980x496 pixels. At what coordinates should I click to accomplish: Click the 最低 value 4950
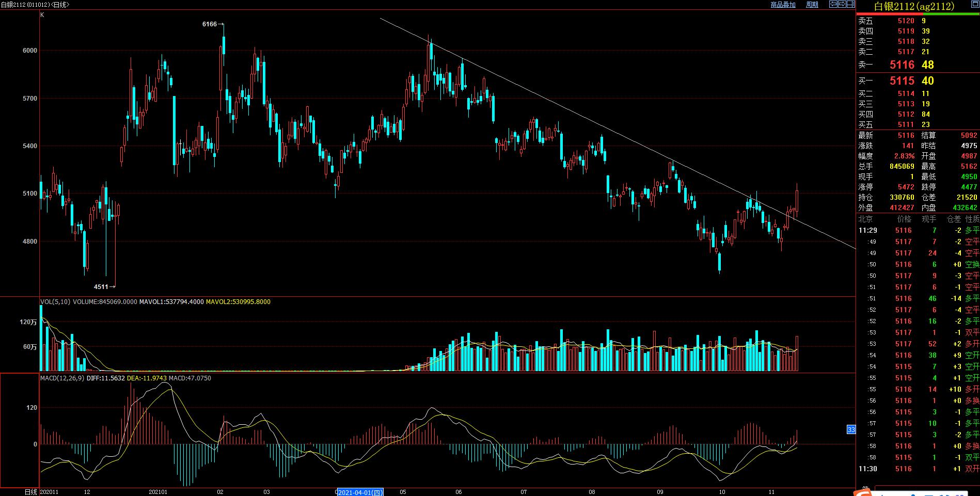tap(969, 177)
